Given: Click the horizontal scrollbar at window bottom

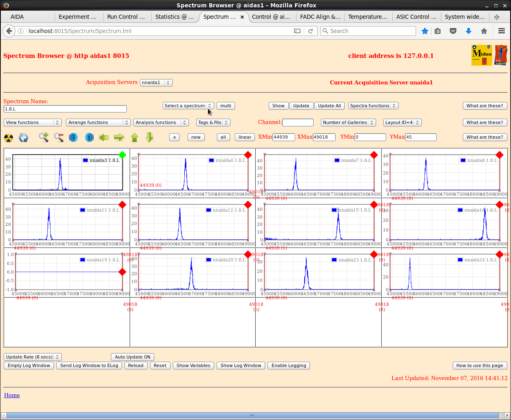Looking at the screenshot, I should pyautogui.click(x=252, y=416).
